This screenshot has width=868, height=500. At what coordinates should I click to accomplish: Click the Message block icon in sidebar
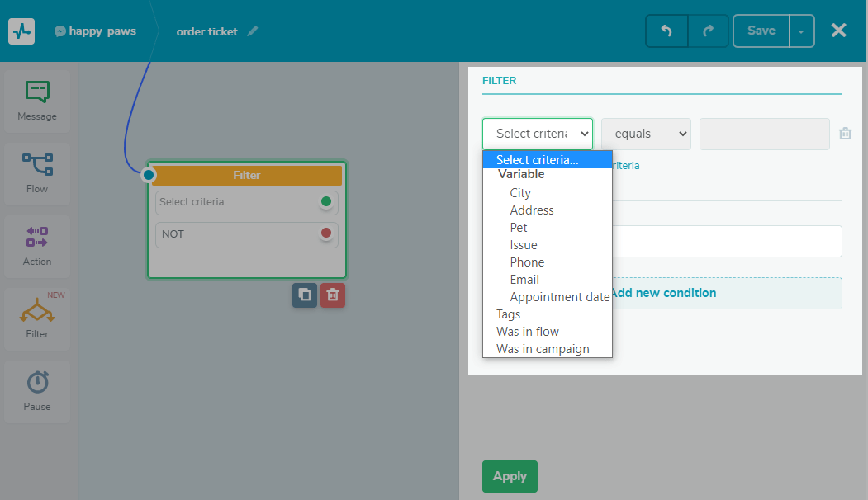(37, 100)
